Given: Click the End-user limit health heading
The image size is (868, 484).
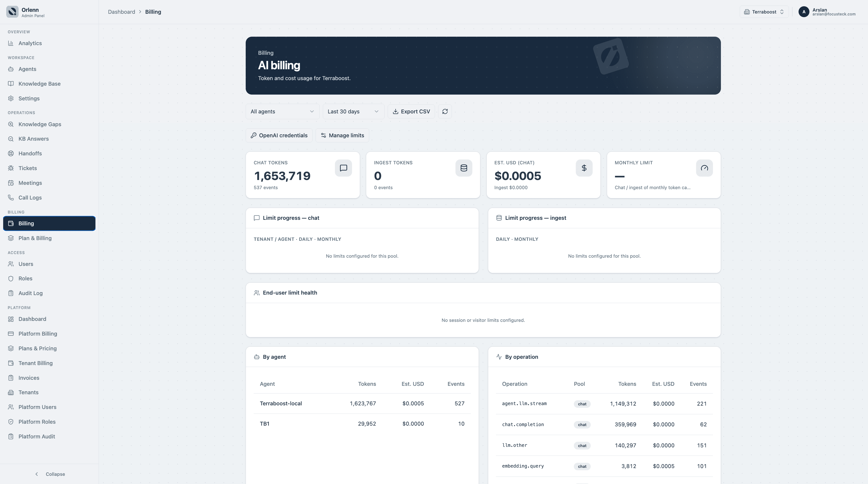Looking at the screenshot, I should pos(290,293).
